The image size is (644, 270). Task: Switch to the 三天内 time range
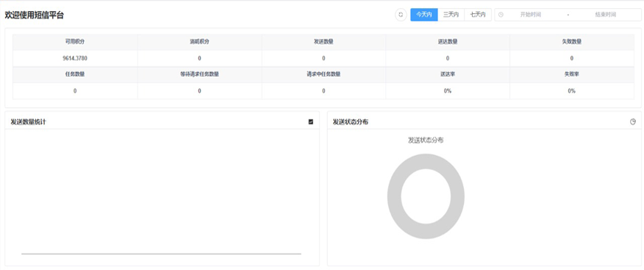pyautogui.click(x=451, y=15)
